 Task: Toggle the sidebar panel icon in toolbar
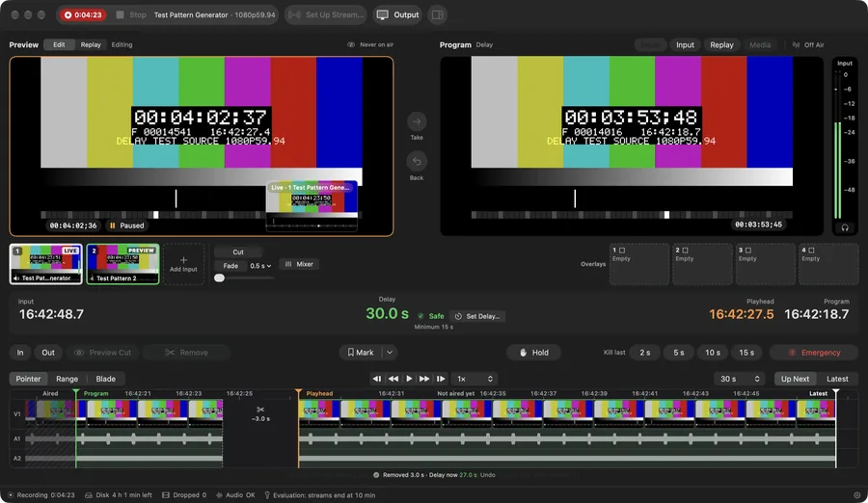click(437, 15)
